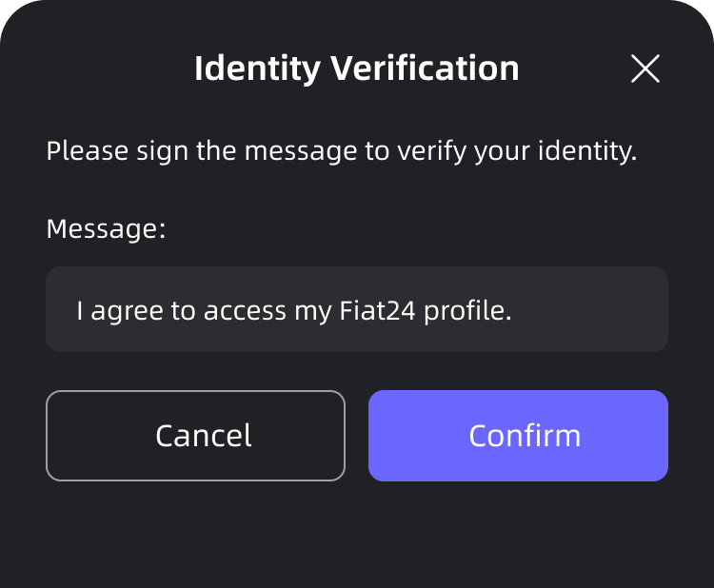
Task: Click the word 'Verification' in the header
Action: (425, 69)
